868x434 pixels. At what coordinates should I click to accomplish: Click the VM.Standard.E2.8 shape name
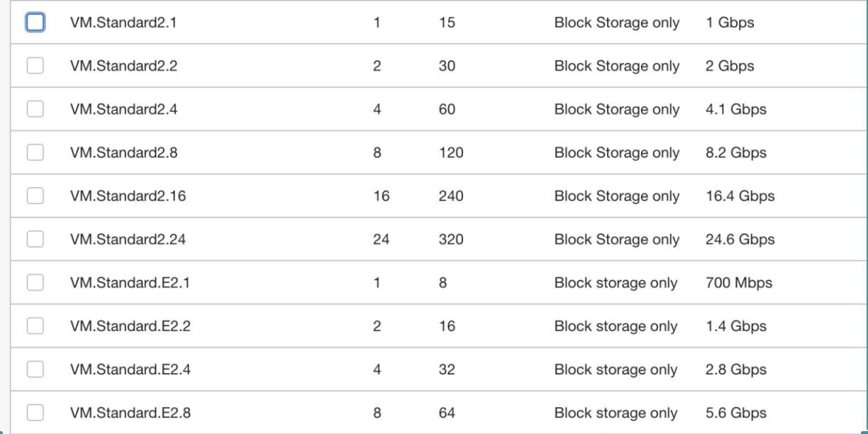tap(130, 413)
